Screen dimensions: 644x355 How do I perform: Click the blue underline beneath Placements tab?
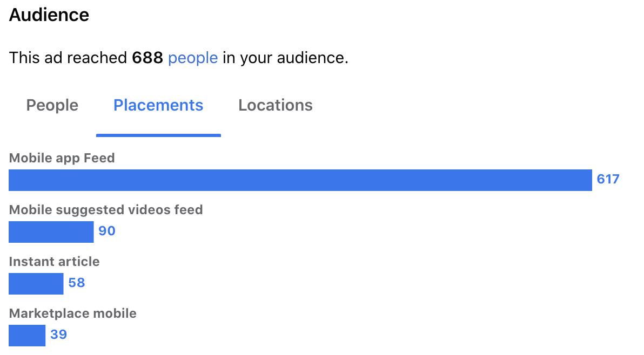158,135
